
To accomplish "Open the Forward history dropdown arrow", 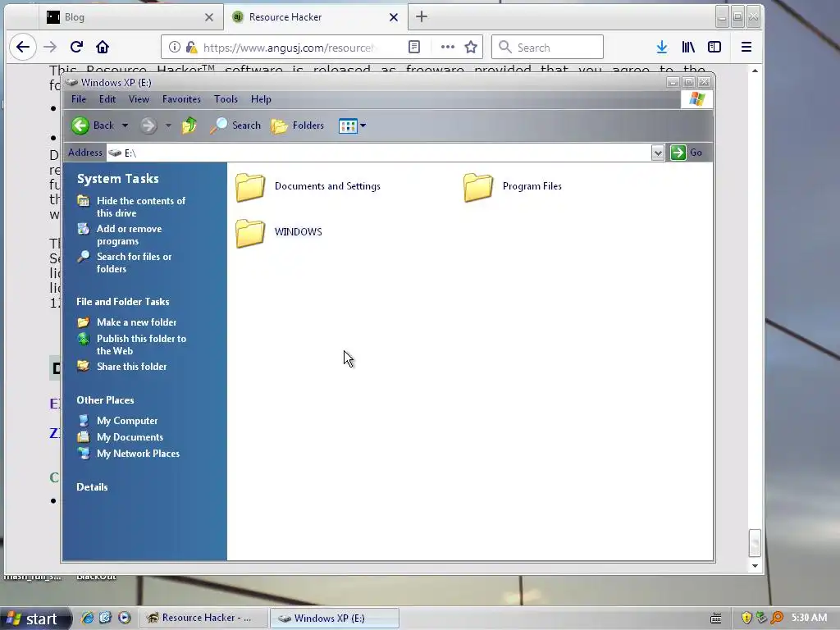I will [x=168, y=126].
